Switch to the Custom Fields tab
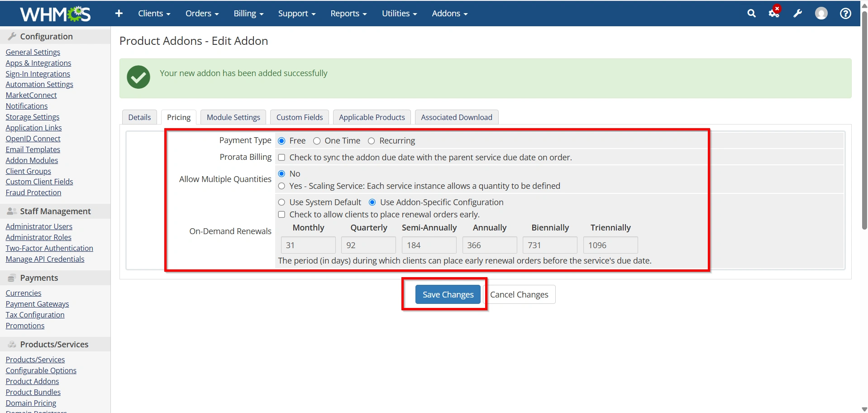This screenshot has width=868, height=413. 300,117
